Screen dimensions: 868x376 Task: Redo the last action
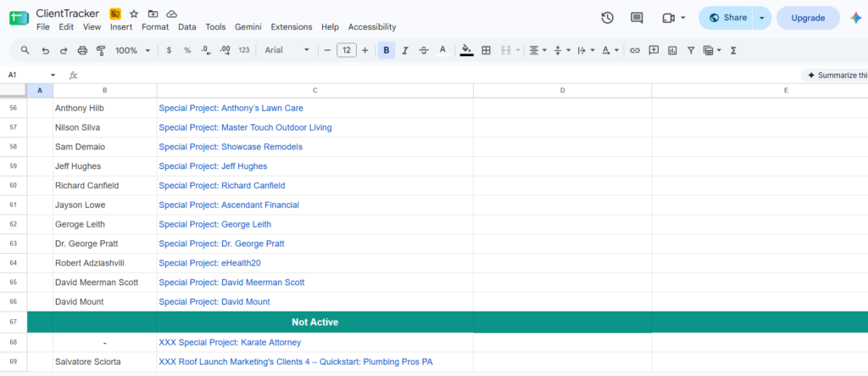[64, 50]
